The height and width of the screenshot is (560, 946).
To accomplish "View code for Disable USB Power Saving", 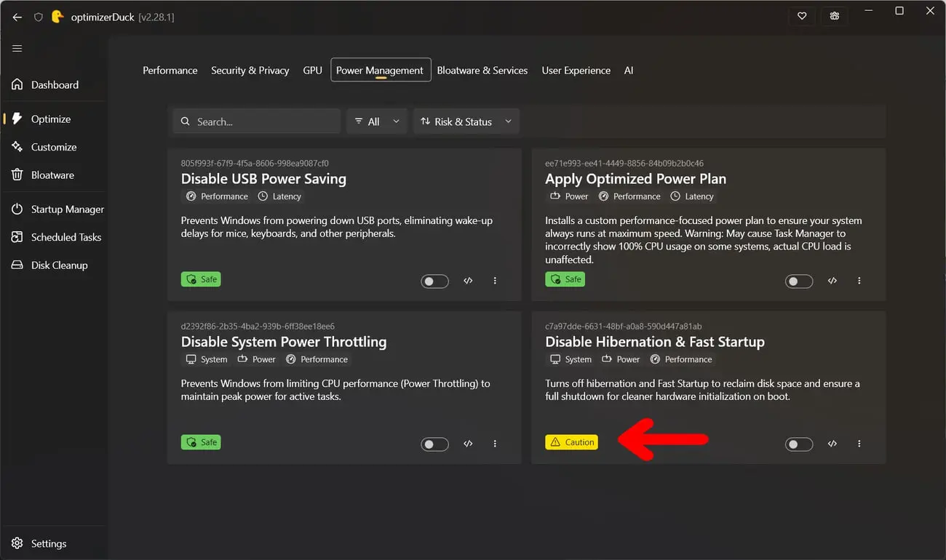I will coord(469,281).
